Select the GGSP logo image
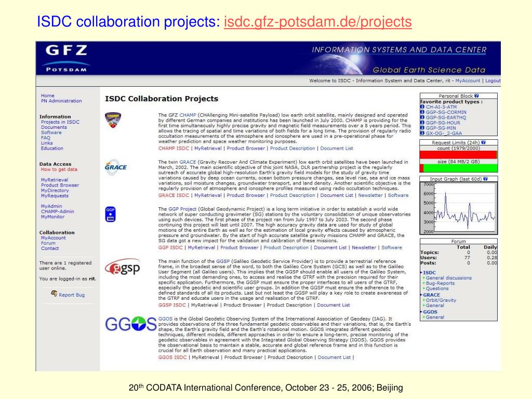The height and width of the screenshot is (399, 532). 123,268
